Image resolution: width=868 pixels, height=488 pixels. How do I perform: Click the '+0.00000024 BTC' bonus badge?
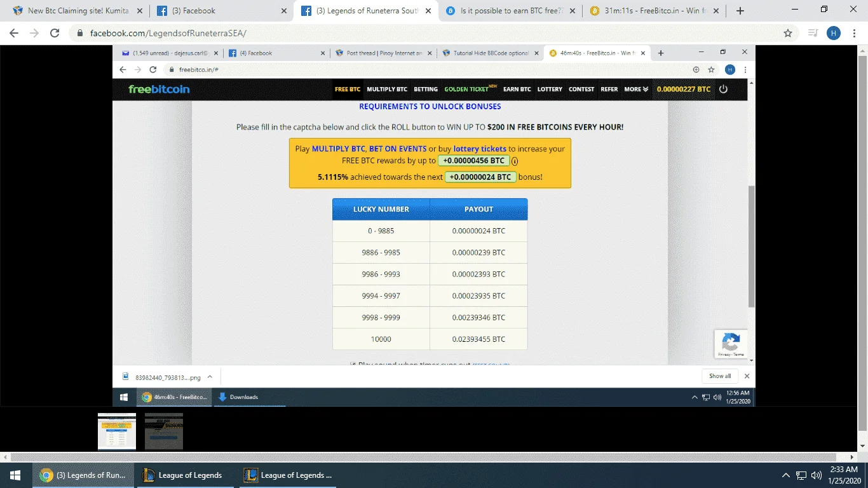click(480, 177)
